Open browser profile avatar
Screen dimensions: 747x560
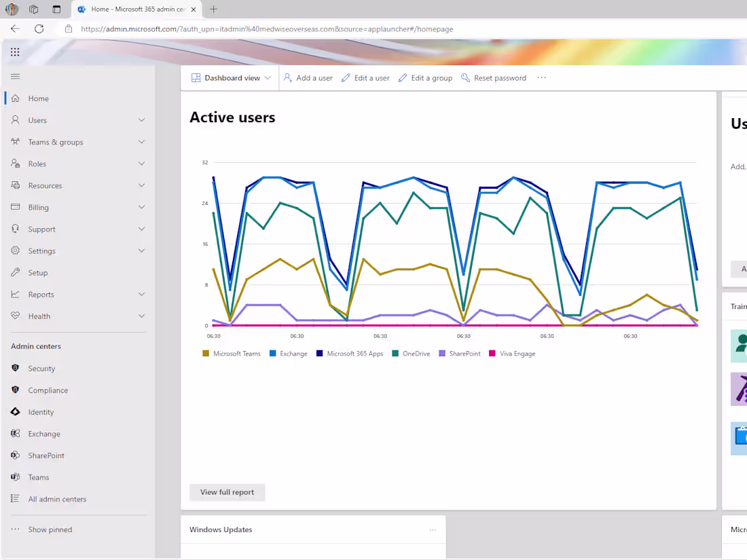pyautogui.click(x=12, y=9)
